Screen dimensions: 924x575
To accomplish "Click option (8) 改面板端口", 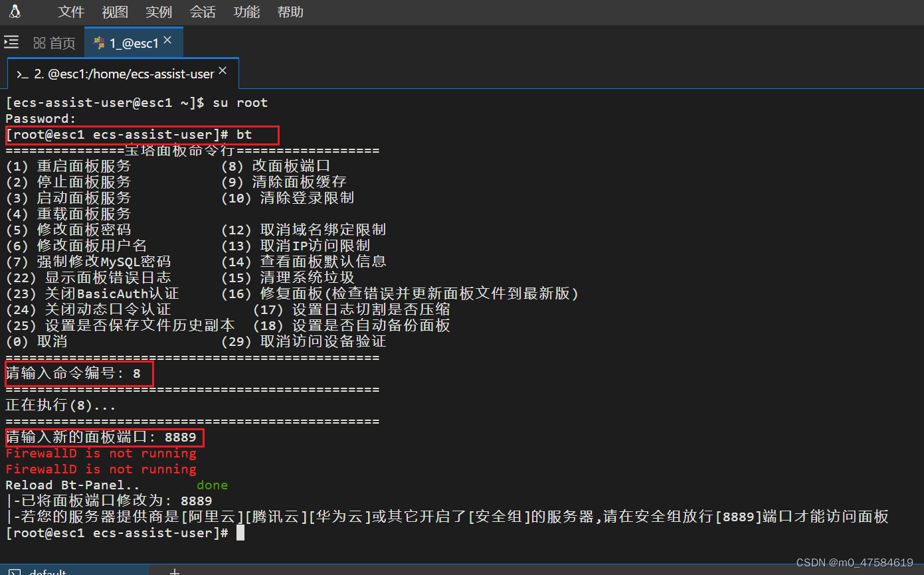I will pyautogui.click(x=276, y=166).
